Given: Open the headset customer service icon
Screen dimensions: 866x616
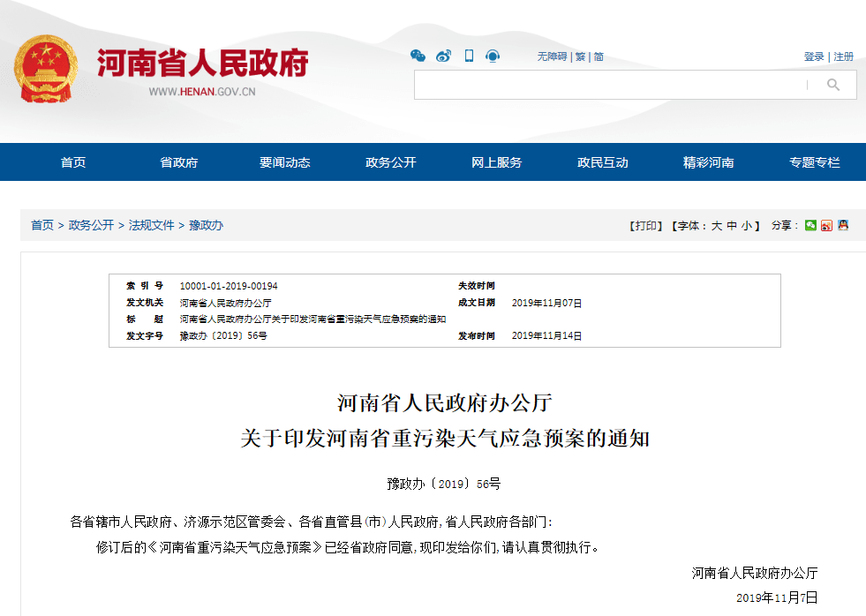Looking at the screenshot, I should [x=493, y=56].
